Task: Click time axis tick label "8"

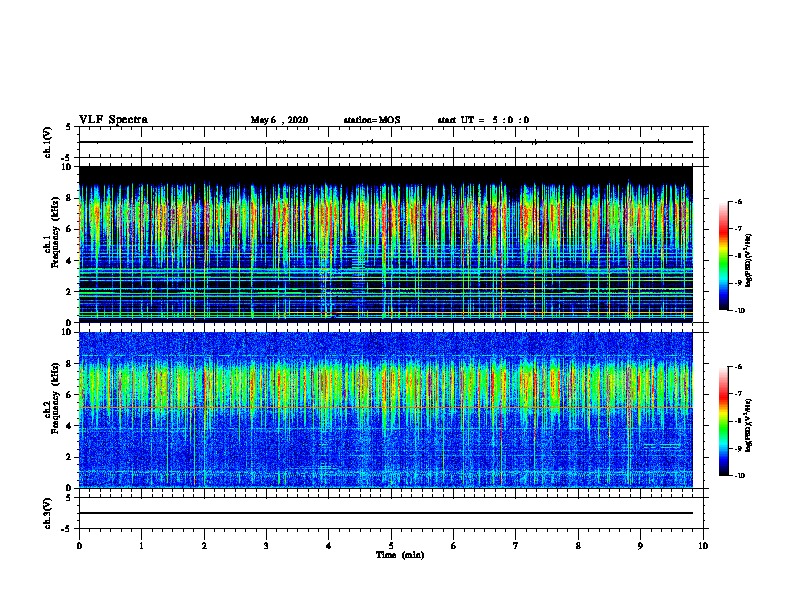Action: pyautogui.click(x=578, y=546)
